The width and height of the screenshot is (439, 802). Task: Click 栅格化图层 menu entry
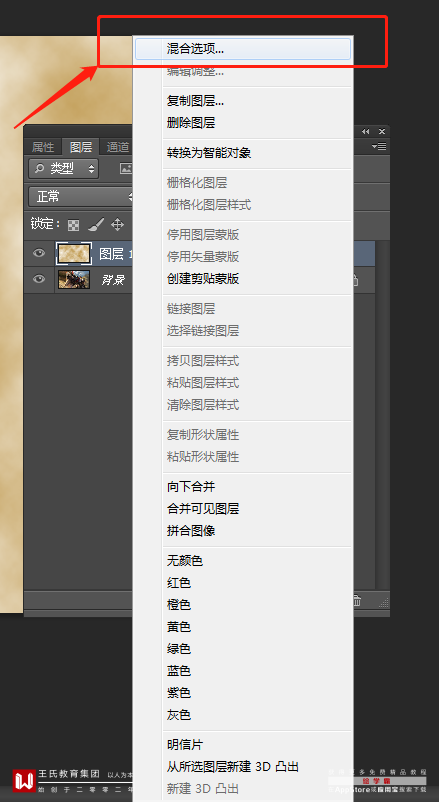pyautogui.click(x=197, y=183)
